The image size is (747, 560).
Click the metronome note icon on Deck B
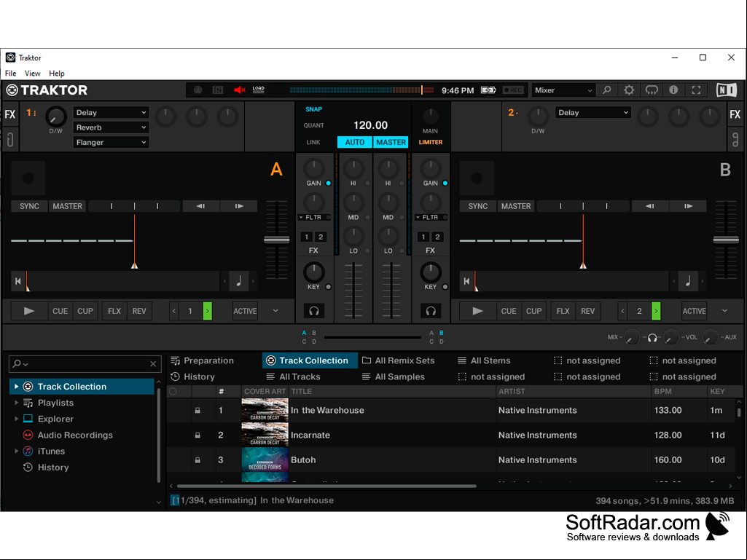(688, 281)
